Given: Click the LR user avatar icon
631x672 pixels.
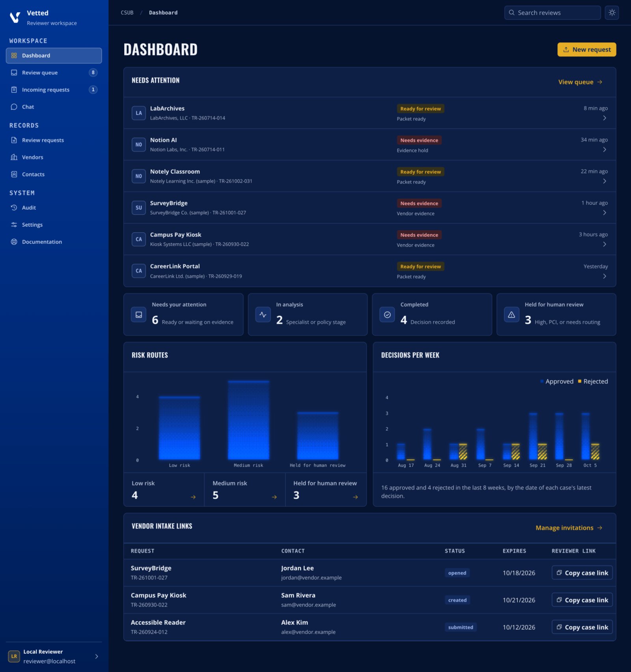Looking at the screenshot, I should (14, 656).
